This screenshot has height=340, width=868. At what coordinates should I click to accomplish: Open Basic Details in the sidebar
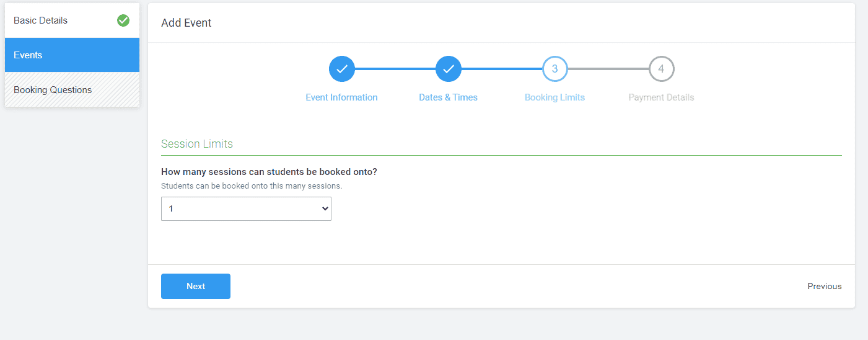coord(72,20)
